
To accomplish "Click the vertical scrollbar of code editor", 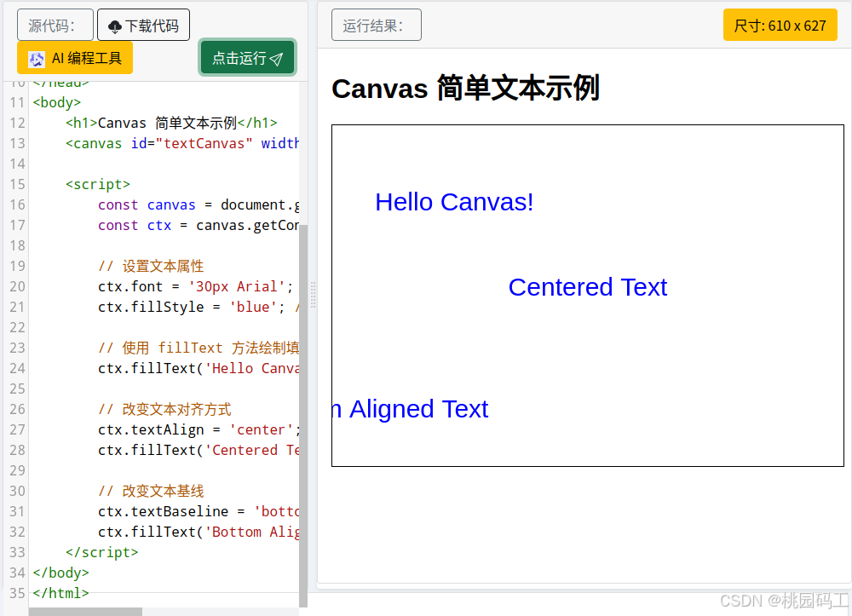I will pyautogui.click(x=303, y=416).
